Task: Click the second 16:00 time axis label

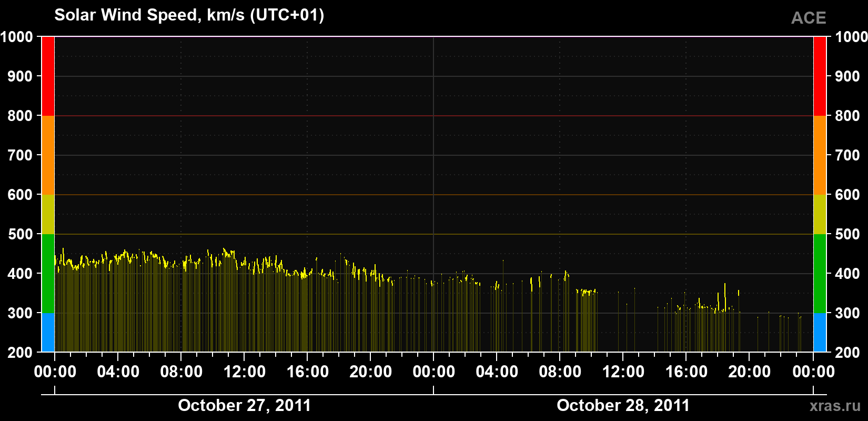Action: pyautogui.click(x=687, y=372)
